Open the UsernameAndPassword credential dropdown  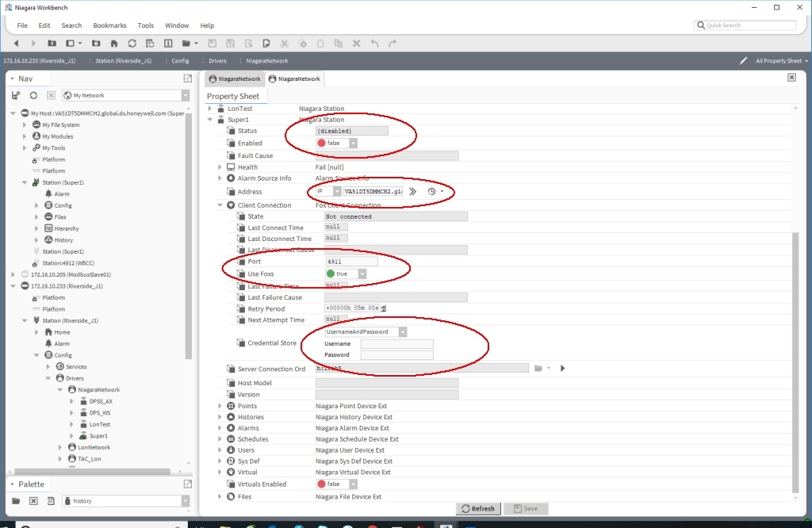[x=366, y=332]
